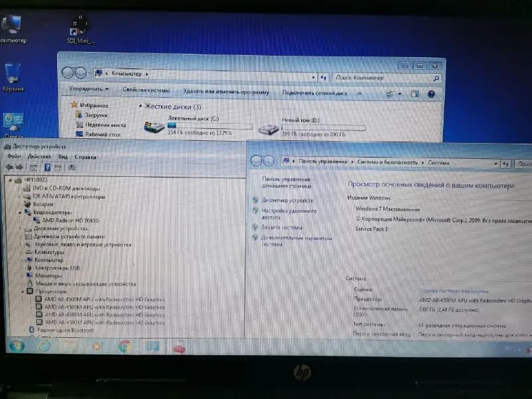Select Контроллеры USB node
Viewport: 532px width, 399px height.
coord(57,268)
